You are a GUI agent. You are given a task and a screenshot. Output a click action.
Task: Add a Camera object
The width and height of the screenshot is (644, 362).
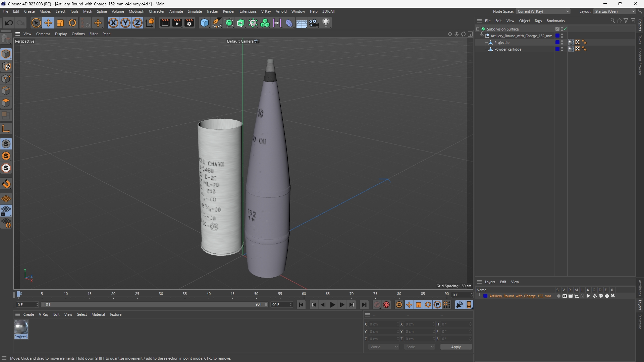click(x=314, y=23)
